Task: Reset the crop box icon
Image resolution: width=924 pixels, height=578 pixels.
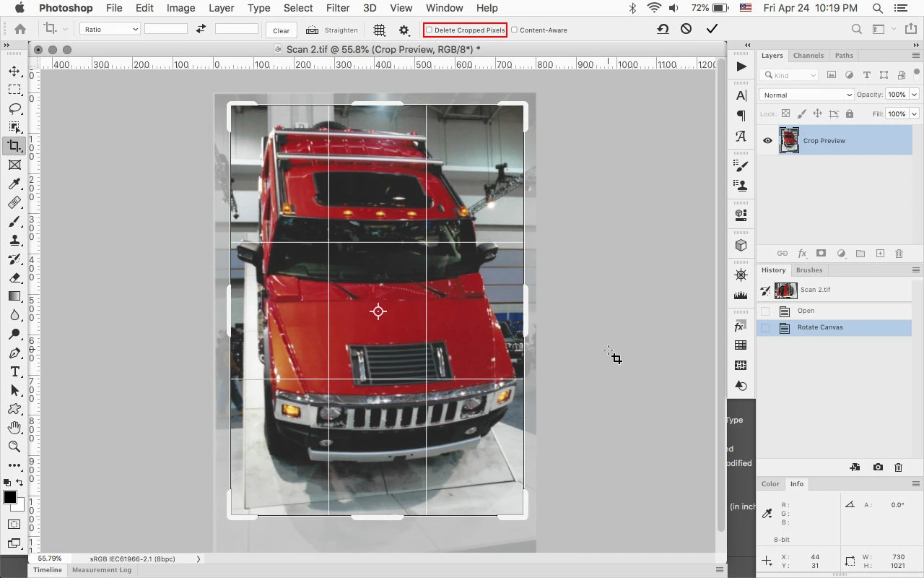Action: [662, 29]
